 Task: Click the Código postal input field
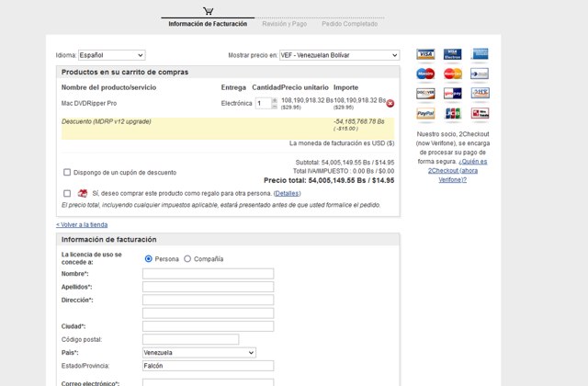point(190,339)
